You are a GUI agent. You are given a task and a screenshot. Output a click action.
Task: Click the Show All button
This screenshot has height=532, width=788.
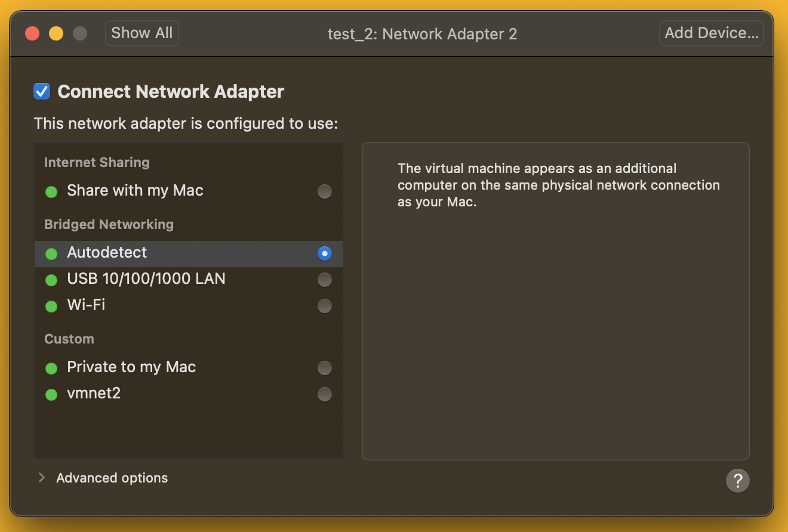coord(142,33)
